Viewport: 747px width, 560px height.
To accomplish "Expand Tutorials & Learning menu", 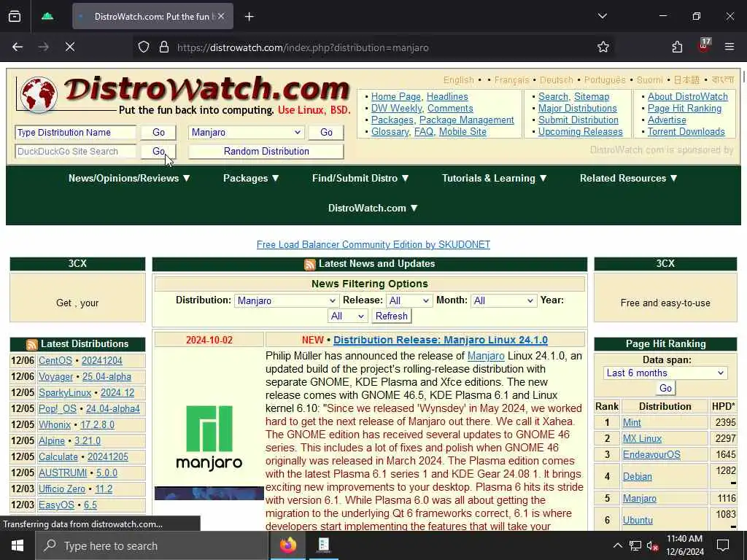I will coord(494,178).
